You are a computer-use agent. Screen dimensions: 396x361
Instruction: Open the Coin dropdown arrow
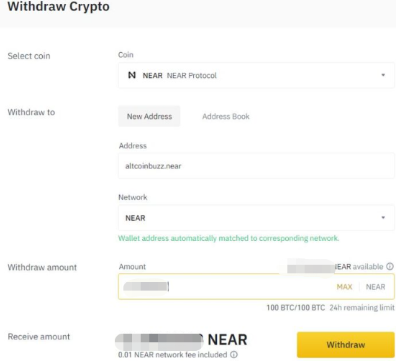[383, 75]
